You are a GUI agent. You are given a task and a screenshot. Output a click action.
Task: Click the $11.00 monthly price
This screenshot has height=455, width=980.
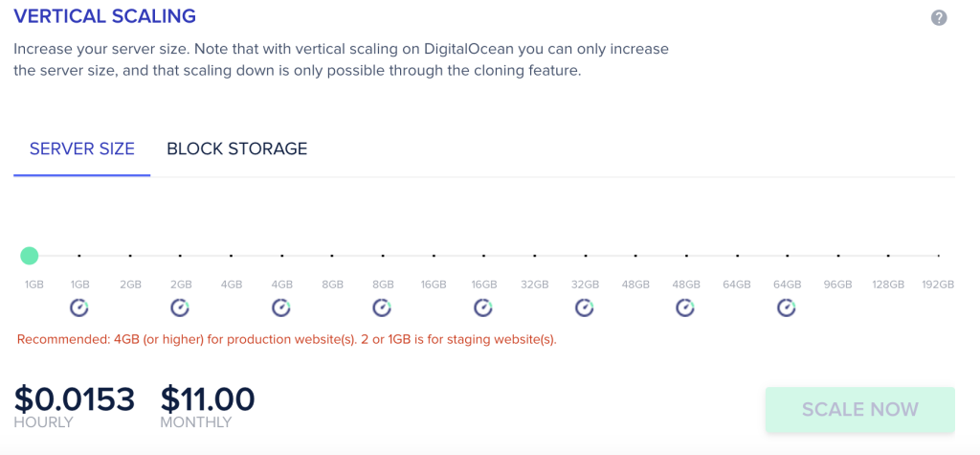[208, 398]
